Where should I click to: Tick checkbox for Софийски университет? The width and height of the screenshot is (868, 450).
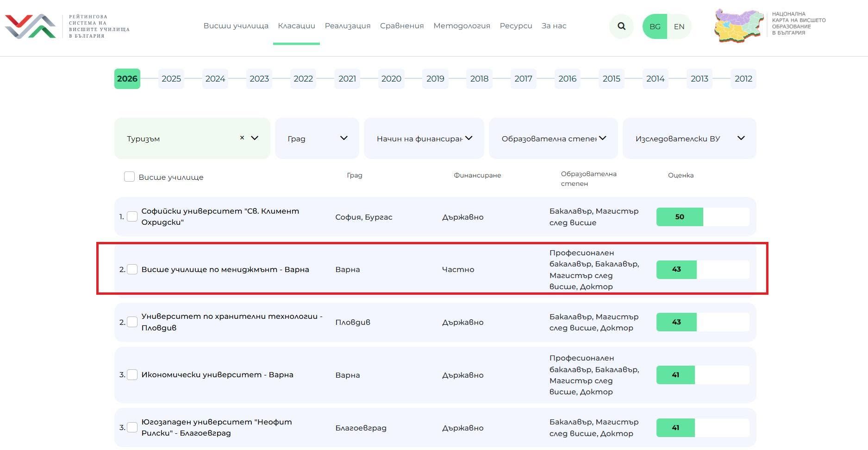click(x=132, y=216)
